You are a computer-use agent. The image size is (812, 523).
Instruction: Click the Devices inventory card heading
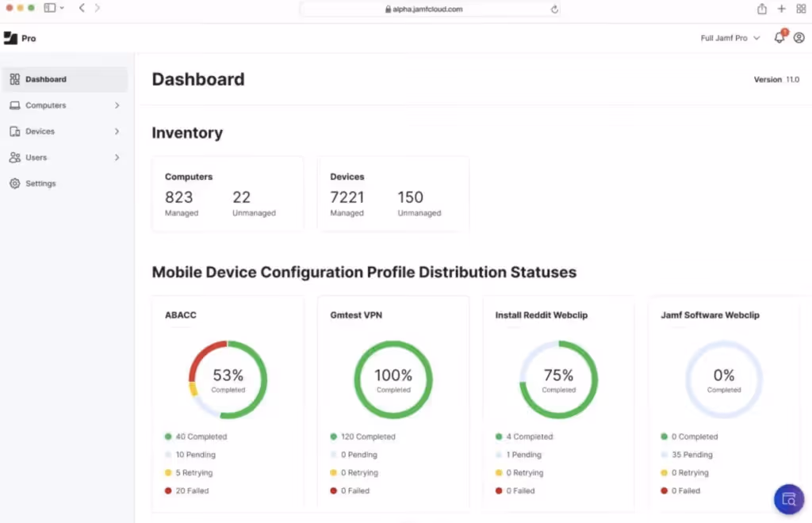click(x=347, y=177)
